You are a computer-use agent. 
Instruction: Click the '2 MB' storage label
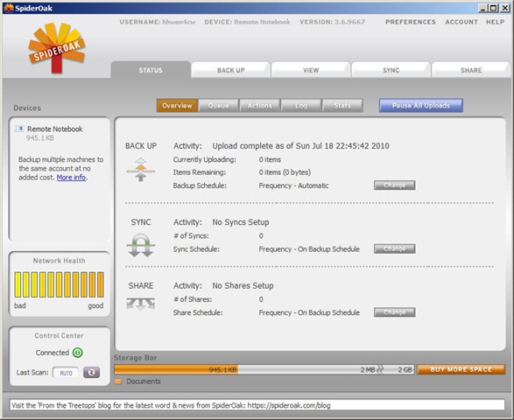368,370
